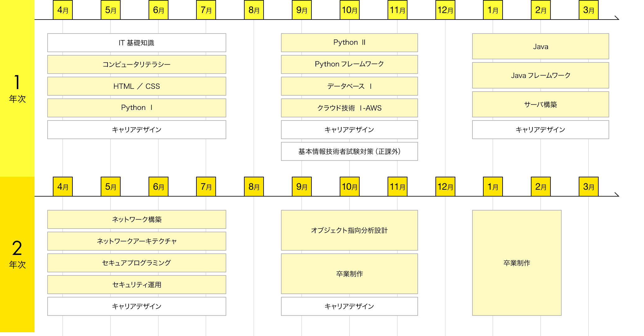Select the Java フレームワーク box
Image resolution: width=644 pixels, height=336 pixels.
pos(540,75)
